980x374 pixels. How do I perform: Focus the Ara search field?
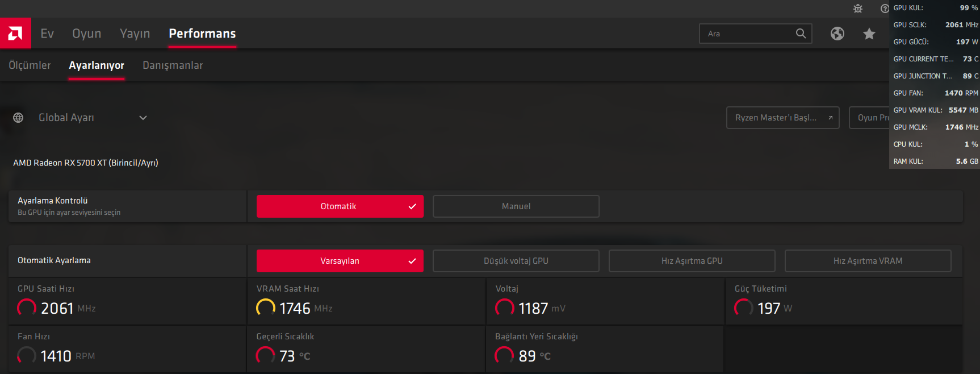click(x=756, y=34)
